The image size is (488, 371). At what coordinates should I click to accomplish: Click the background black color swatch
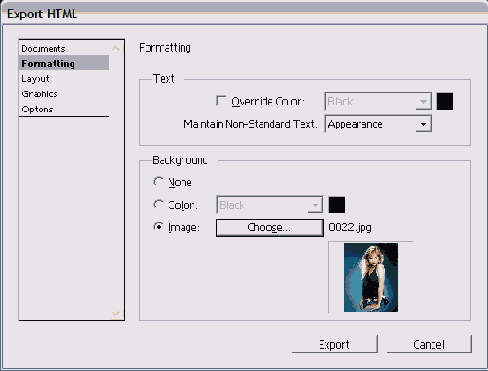(x=337, y=205)
